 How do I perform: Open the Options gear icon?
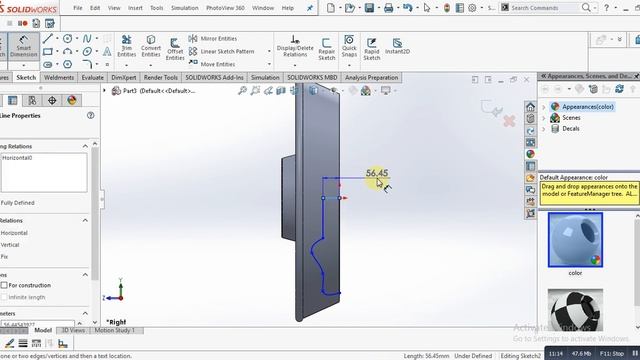click(472, 8)
